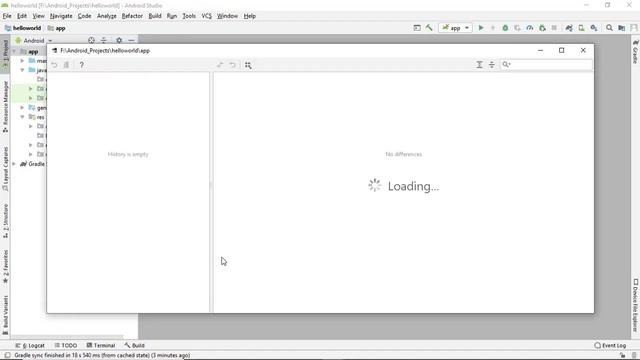
Task: Click Attach debugger to Android process icon
Action: click(542, 28)
